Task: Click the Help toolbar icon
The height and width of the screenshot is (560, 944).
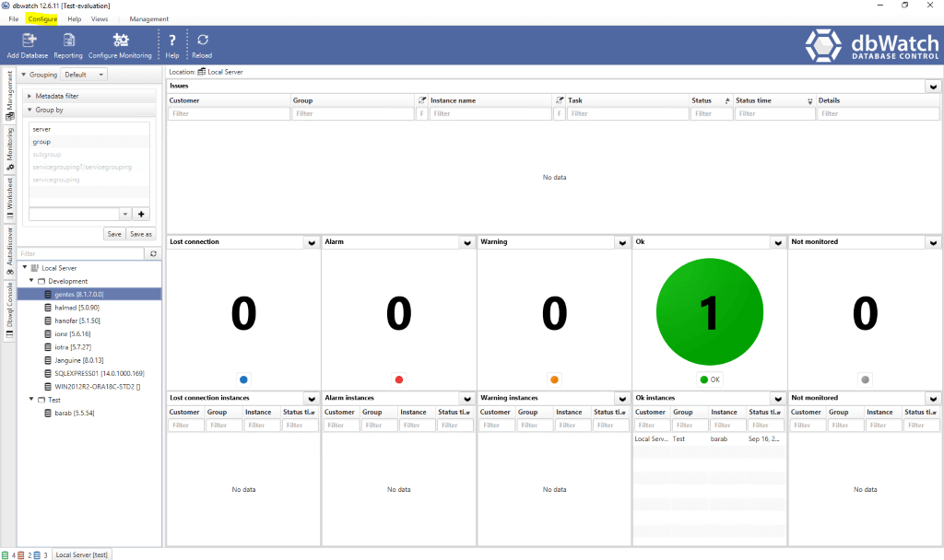Action: [172, 46]
